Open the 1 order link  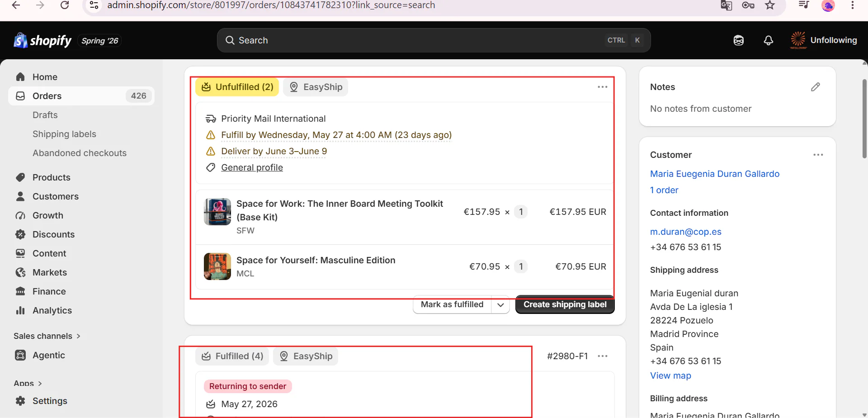click(x=664, y=190)
